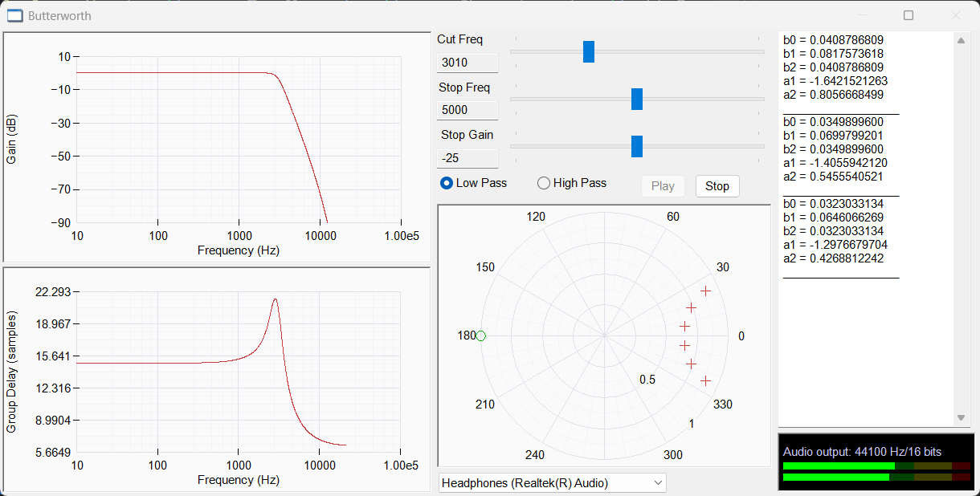Viewport: 980px width, 496px height.
Task: Click the Stop Freq slider handle
Action: tap(637, 99)
